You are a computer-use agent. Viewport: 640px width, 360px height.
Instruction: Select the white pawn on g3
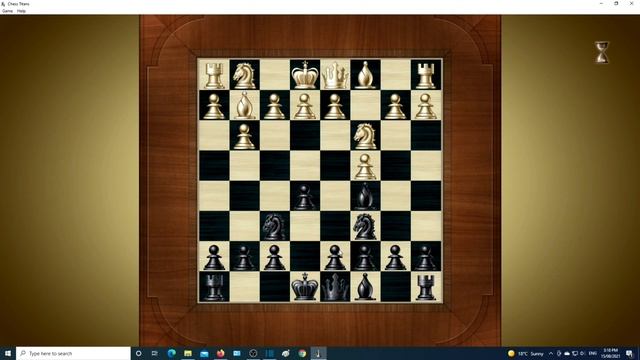(x=244, y=136)
